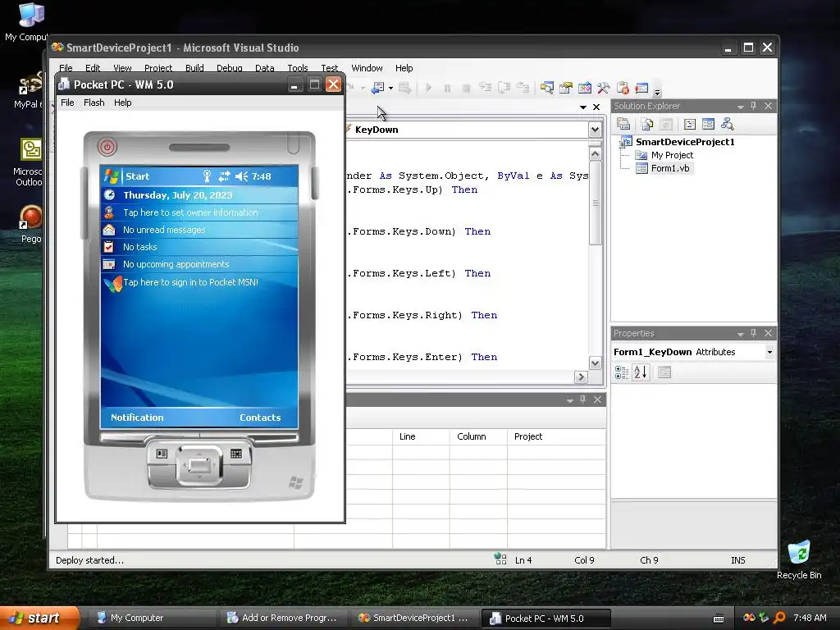840x630 pixels.
Task: Open Solution Explorer window position dropdown arrow
Action: pos(741,107)
